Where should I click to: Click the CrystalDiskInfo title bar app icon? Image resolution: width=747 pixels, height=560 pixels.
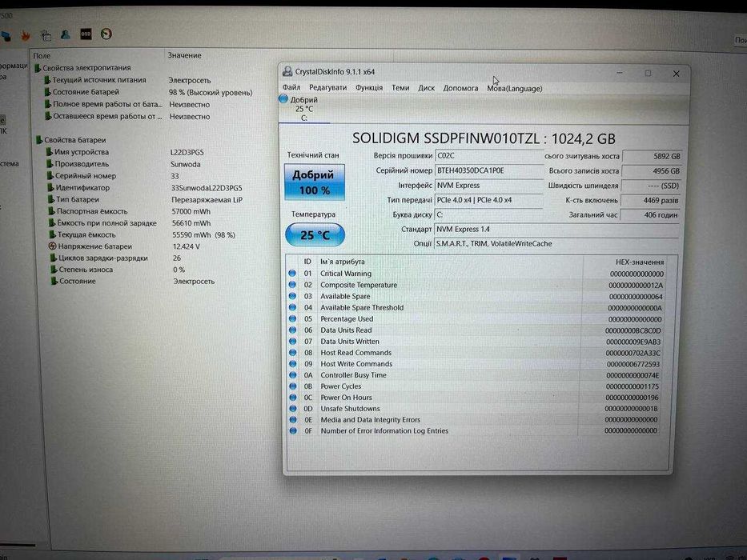click(x=287, y=71)
